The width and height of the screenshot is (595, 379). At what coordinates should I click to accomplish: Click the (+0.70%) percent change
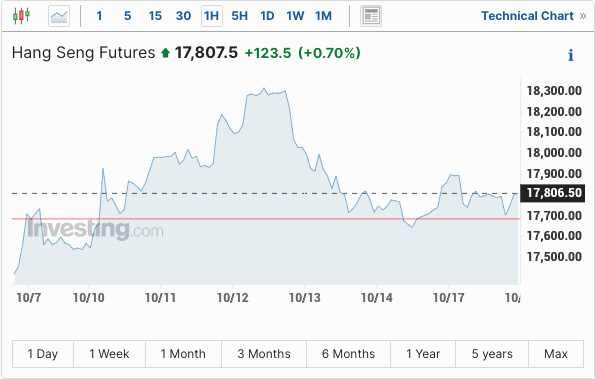click(x=329, y=53)
